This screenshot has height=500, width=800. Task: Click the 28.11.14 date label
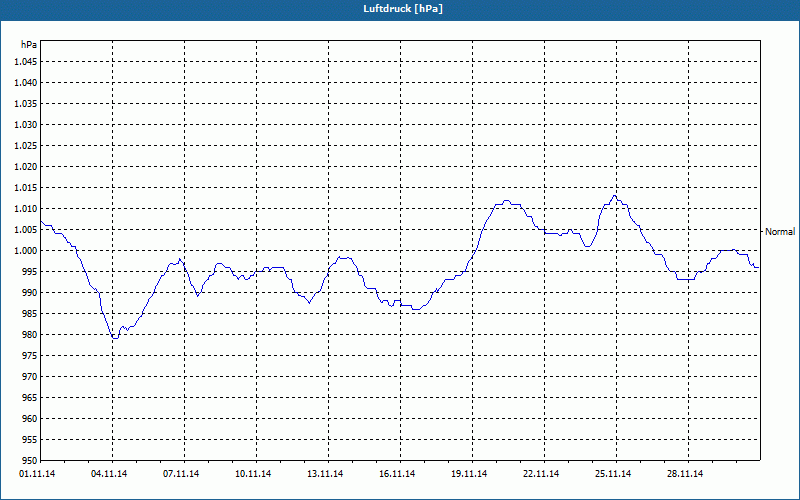[685, 474]
